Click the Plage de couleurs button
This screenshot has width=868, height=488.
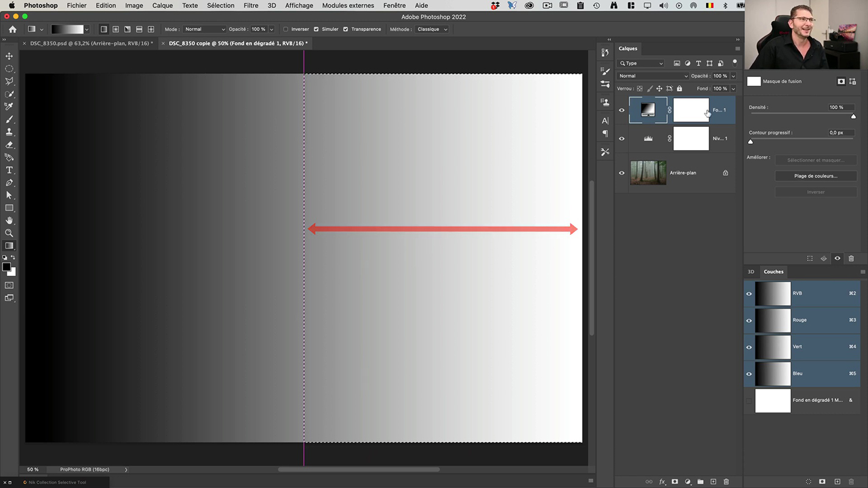(816, 176)
